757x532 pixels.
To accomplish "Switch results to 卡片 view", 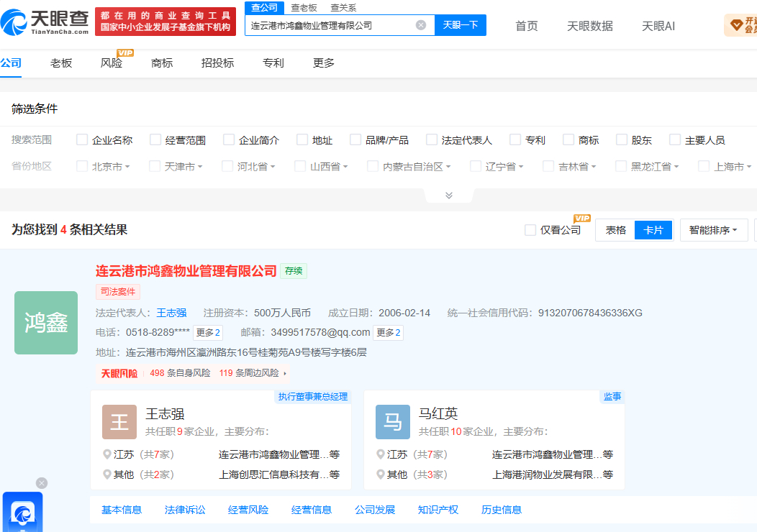I will point(653,230).
